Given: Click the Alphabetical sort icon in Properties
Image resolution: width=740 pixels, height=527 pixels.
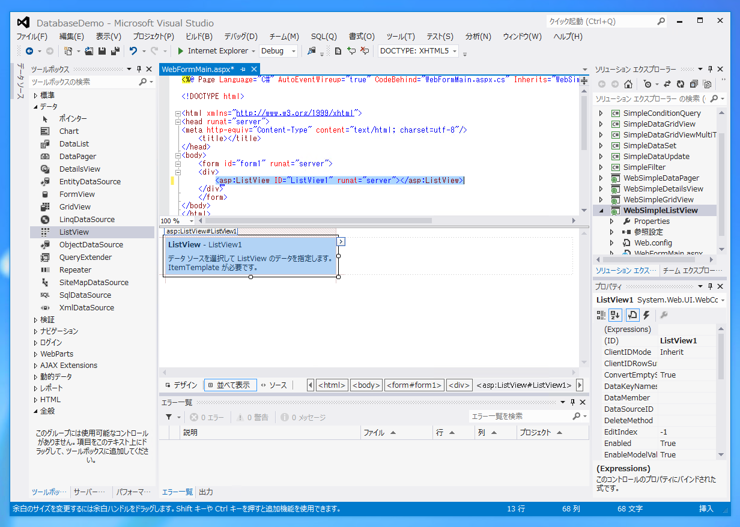Looking at the screenshot, I should point(615,315).
